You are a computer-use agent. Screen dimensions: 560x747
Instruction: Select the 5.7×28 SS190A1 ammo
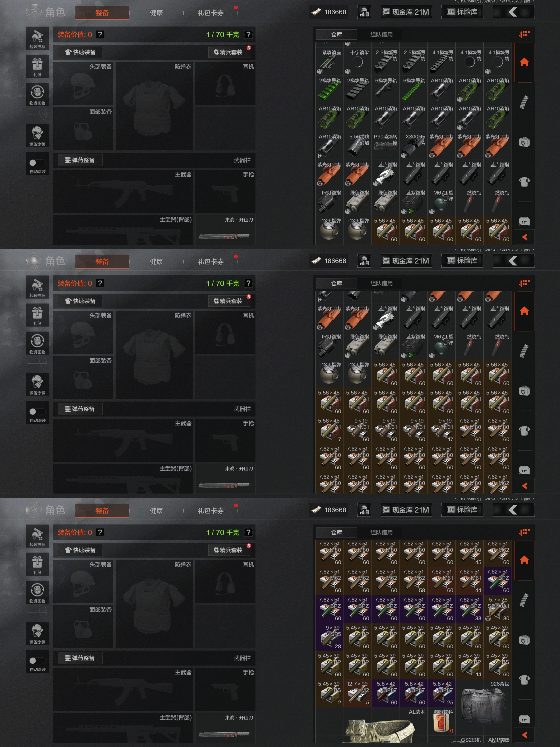click(x=497, y=609)
